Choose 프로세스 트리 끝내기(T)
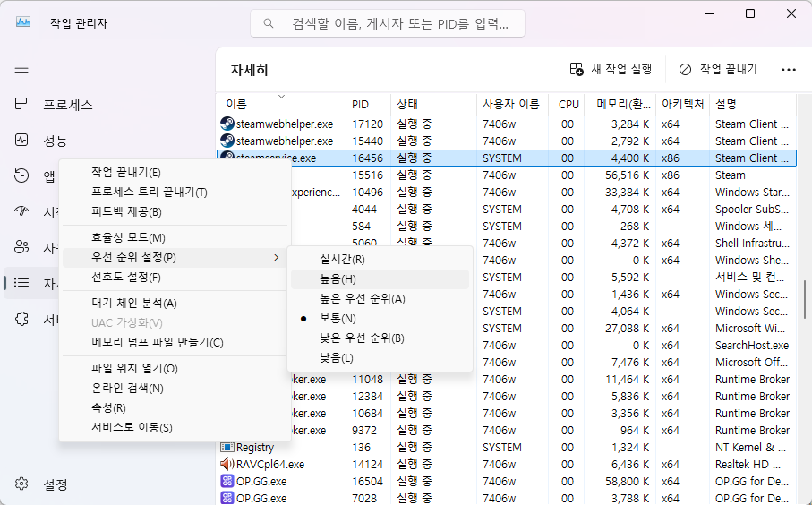Viewport: 812px width, 505px height. (175, 193)
